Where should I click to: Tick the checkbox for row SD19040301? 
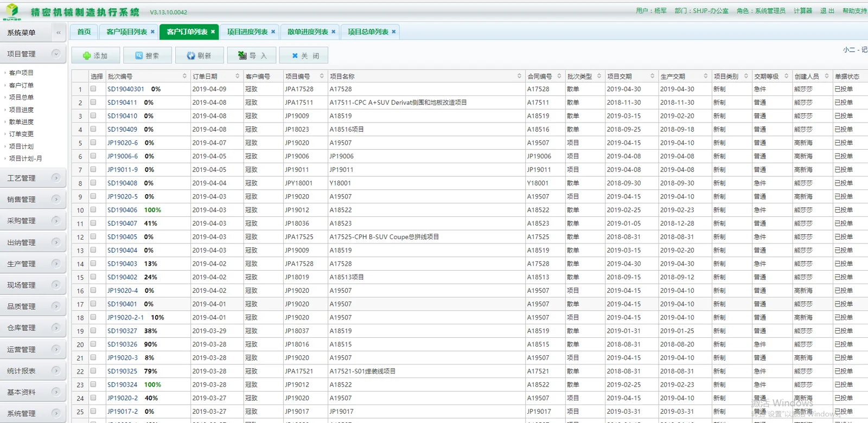93,88
